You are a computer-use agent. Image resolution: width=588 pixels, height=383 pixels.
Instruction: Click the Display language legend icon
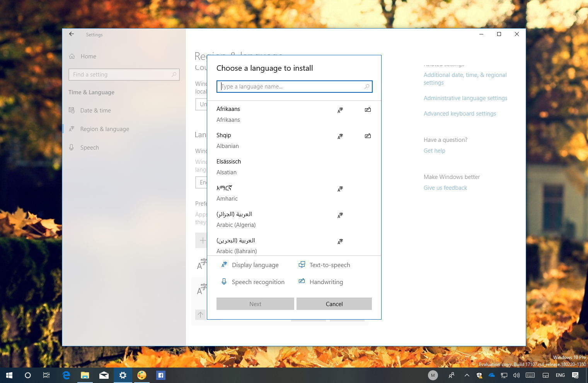[x=224, y=265]
